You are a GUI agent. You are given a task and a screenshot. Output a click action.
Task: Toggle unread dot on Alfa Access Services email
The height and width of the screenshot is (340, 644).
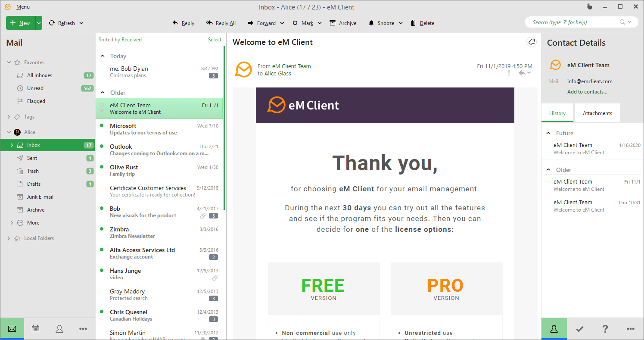point(102,250)
